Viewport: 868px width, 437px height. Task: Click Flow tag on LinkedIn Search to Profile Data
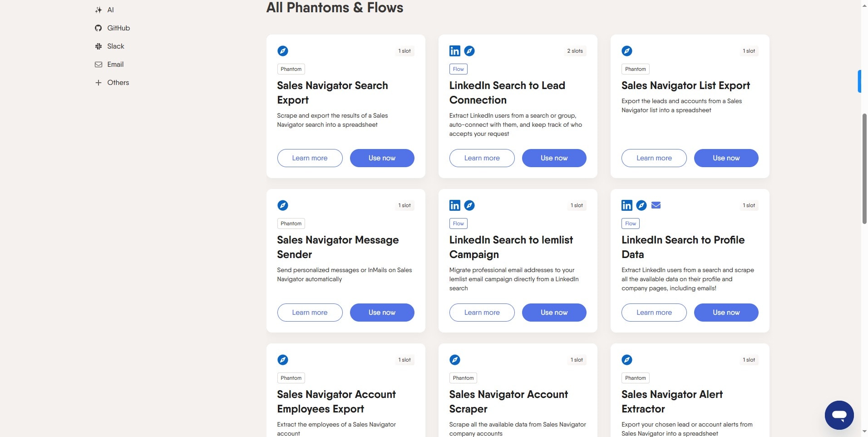pyautogui.click(x=631, y=223)
